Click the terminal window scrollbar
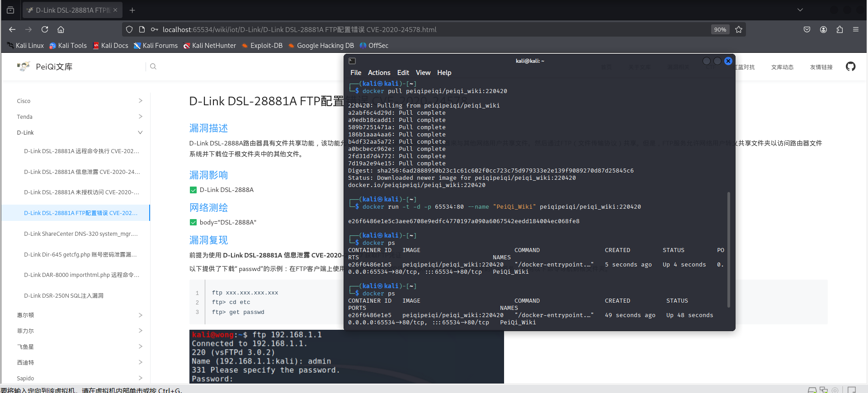868x393 pixels. tap(728, 250)
